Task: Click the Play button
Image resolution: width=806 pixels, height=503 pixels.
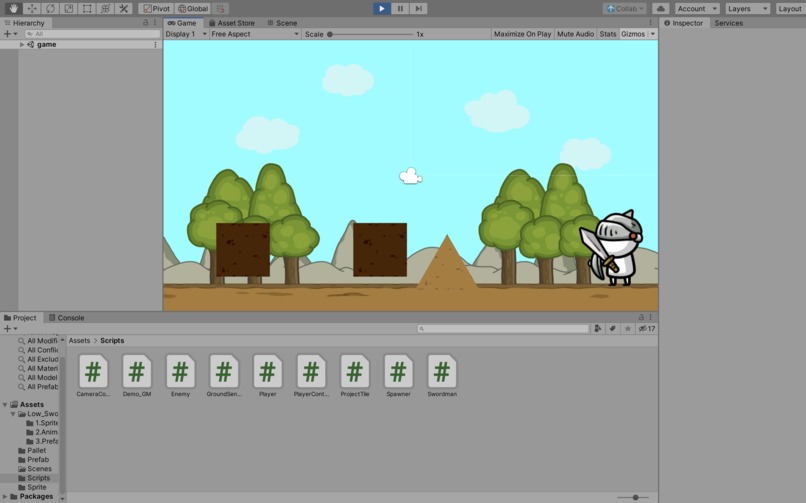Action: pos(381,8)
